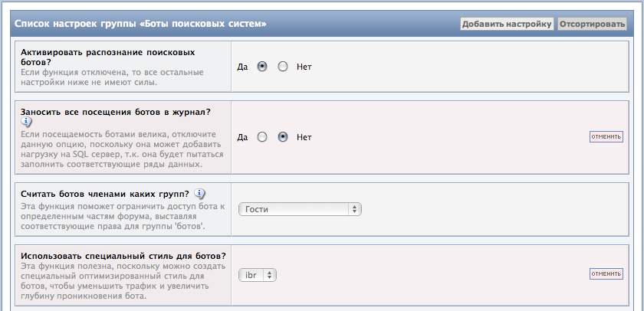Screen dimensions: 644x311
Task: Click description starting «Эта функция полезна, поскольку»
Action: click(x=123, y=281)
